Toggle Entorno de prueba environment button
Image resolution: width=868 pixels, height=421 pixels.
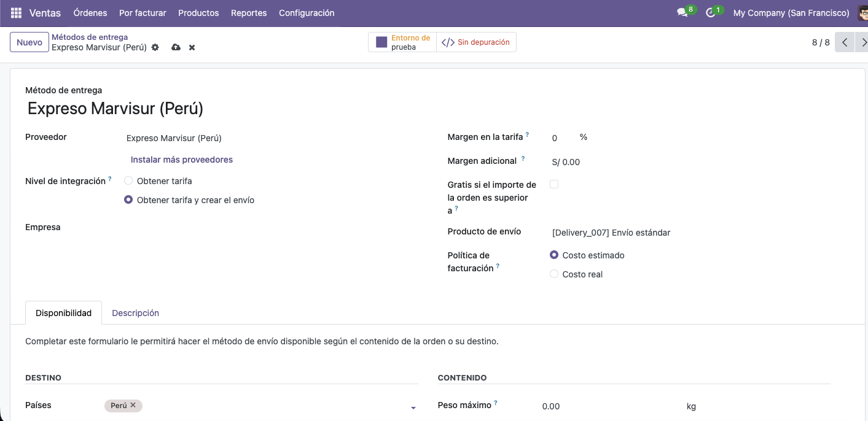point(402,42)
